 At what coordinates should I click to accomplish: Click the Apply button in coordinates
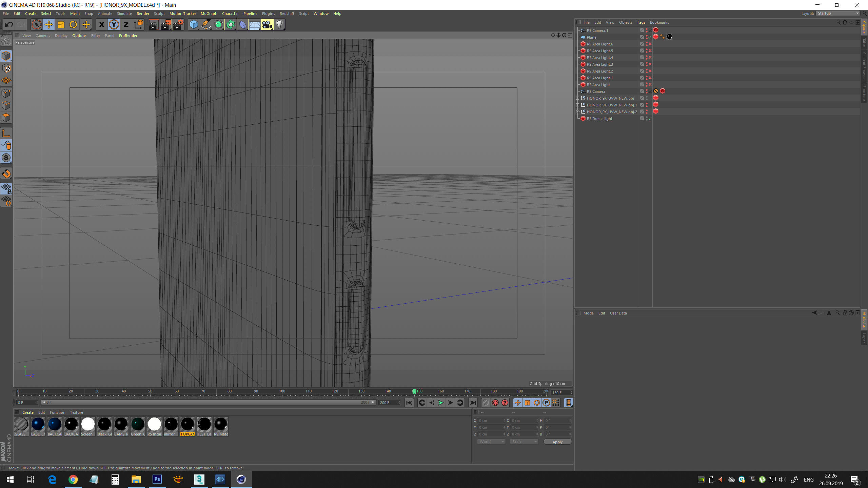click(x=557, y=442)
